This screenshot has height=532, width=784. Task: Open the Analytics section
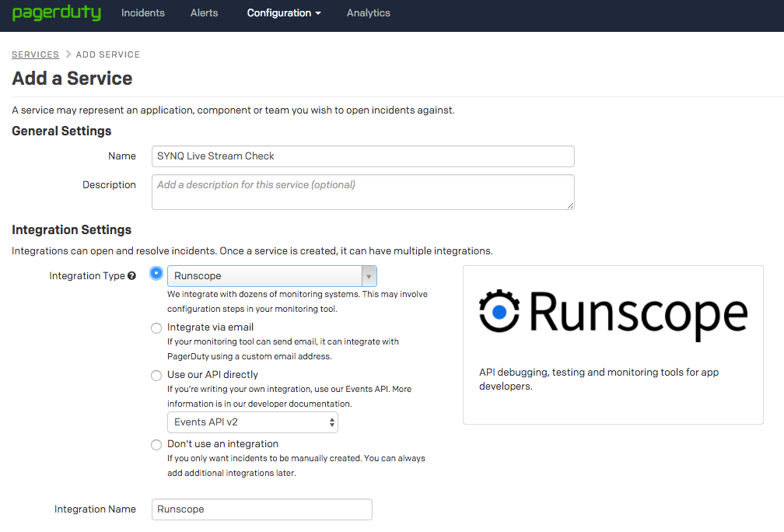(x=368, y=12)
